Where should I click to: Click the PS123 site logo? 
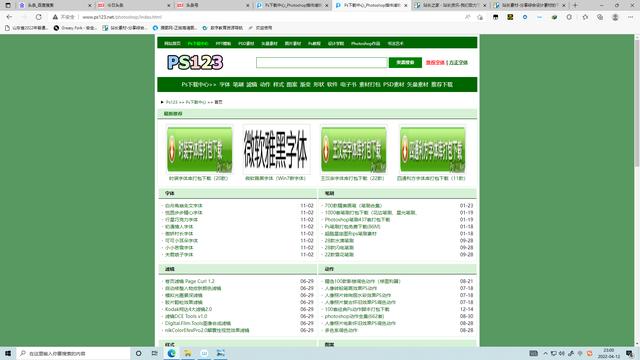pyautogui.click(x=195, y=62)
